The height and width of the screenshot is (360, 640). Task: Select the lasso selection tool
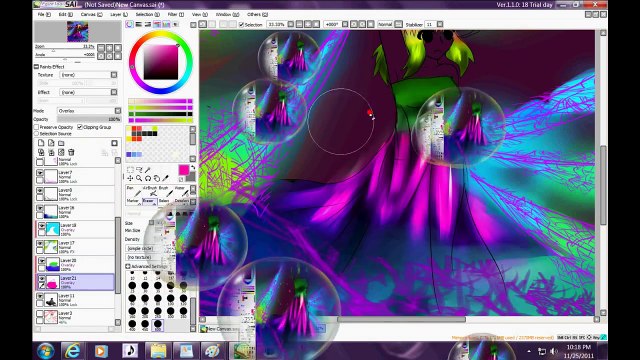(139, 170)
